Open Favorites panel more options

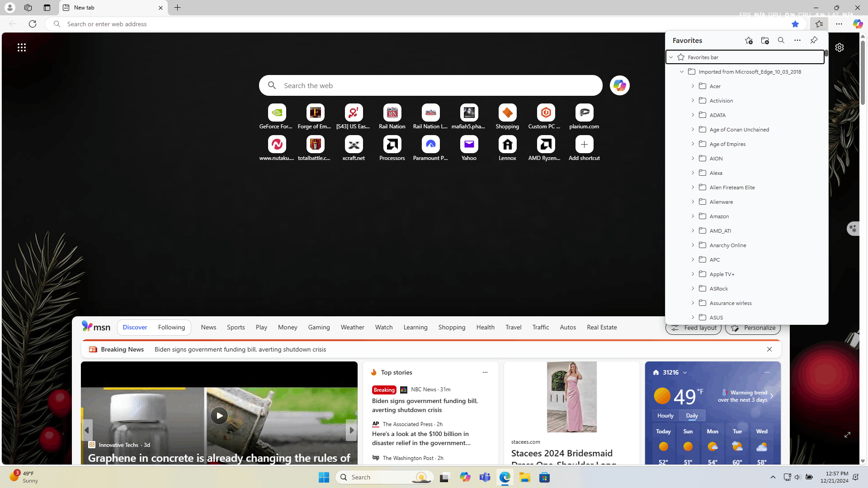pos(797,41)
